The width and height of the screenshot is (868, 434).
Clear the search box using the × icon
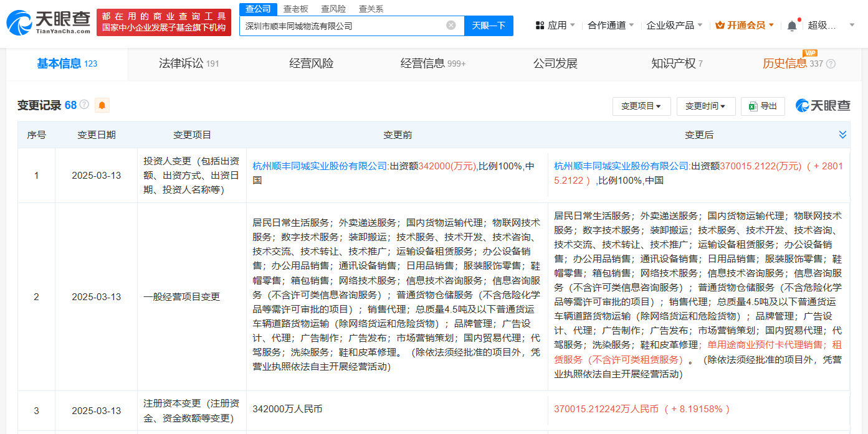[x=451, y=25]
